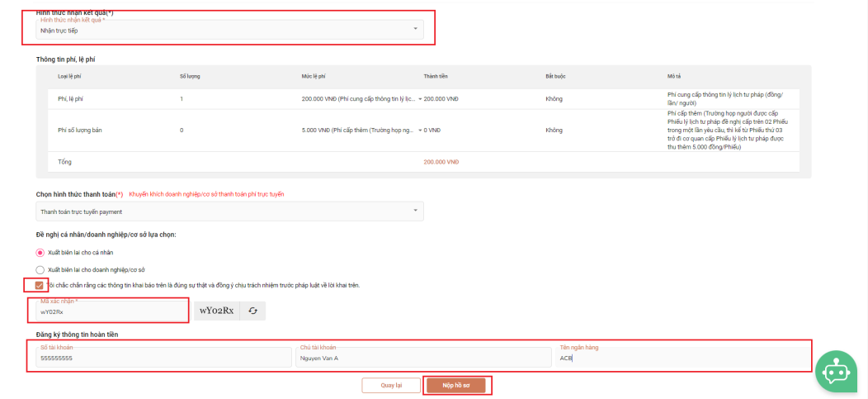Open the chatbot assistant icon
Image resolution: width=868 pixels, height=399 pixels.
[x=836, y=372]
